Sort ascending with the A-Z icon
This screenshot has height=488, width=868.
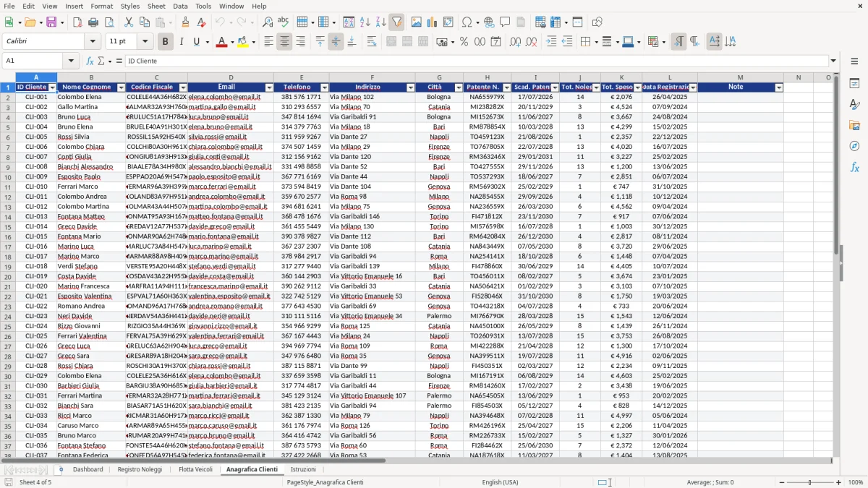tap(365, 22)
